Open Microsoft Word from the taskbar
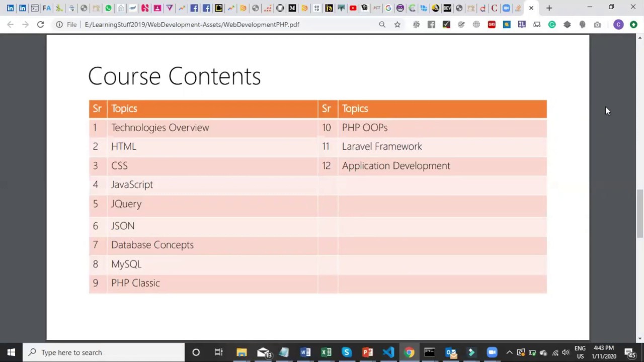The image size is (644, 362). pos(305,352)
